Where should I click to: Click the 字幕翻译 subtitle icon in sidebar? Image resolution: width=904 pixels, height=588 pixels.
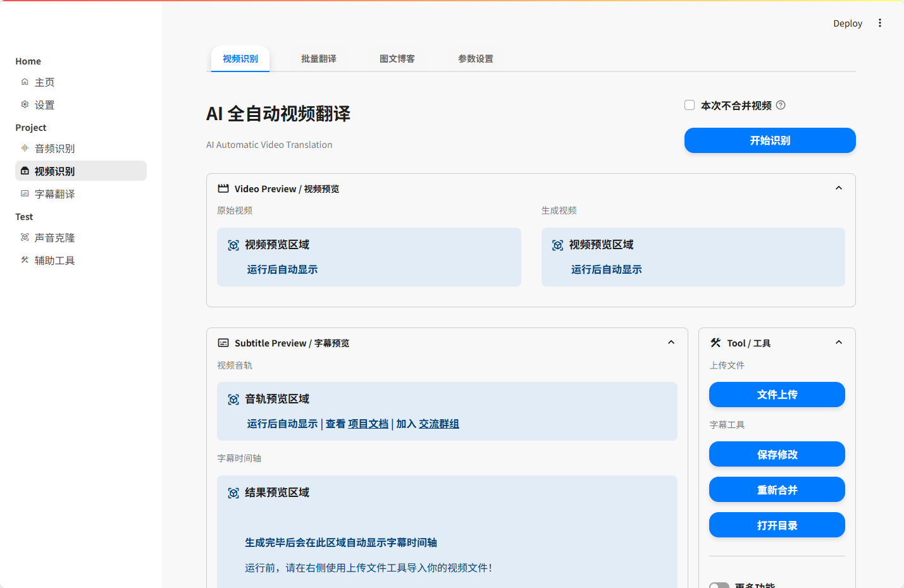click(25, 193)
